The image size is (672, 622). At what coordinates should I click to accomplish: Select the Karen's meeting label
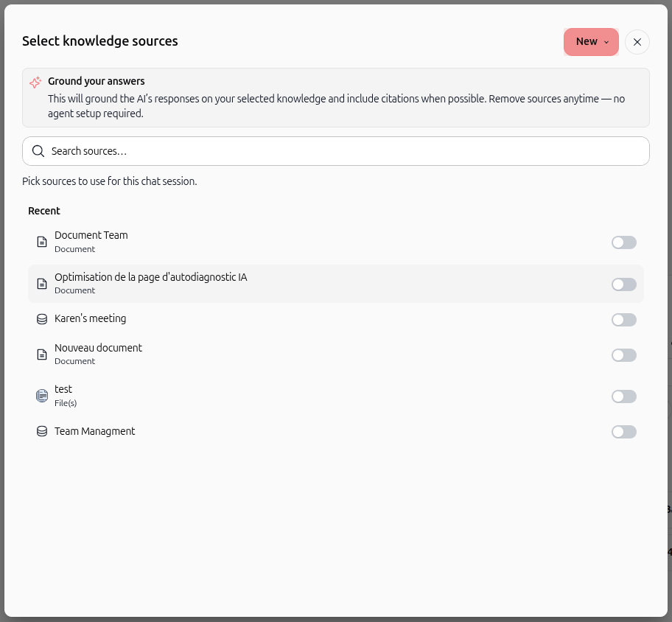click(x=90, y=318)
